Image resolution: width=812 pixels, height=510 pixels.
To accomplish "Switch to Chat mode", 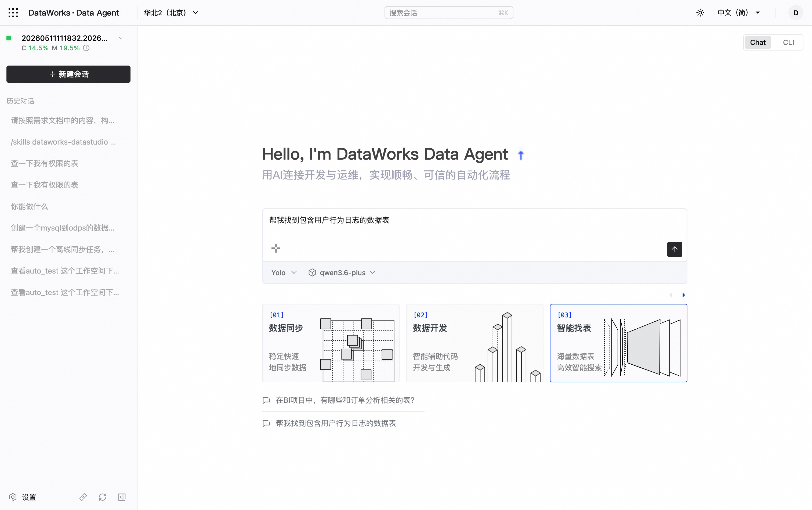I will click(x=758, y=42).
